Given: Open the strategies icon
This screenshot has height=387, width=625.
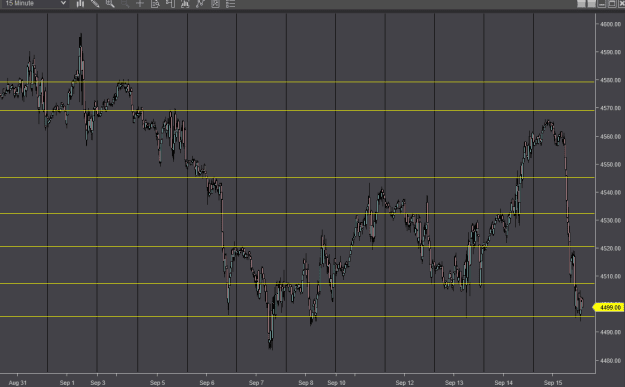Looking at the screenshot, I should (x=200, y=4).
